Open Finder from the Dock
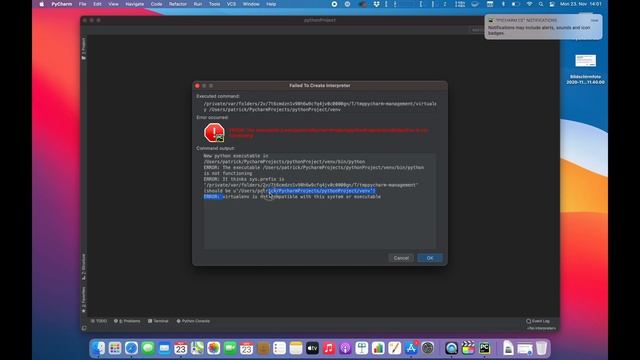The height and width of the screenshot is (360, 640). (98, 348)
